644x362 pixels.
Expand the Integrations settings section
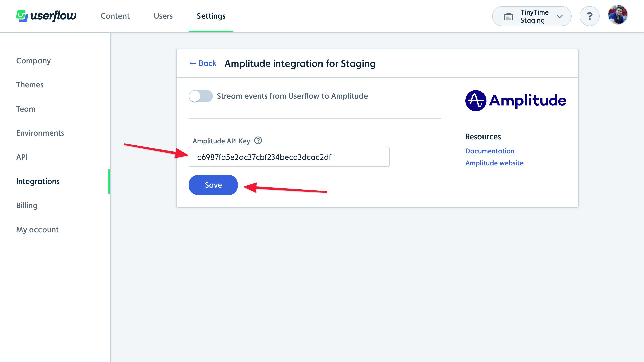37,181
